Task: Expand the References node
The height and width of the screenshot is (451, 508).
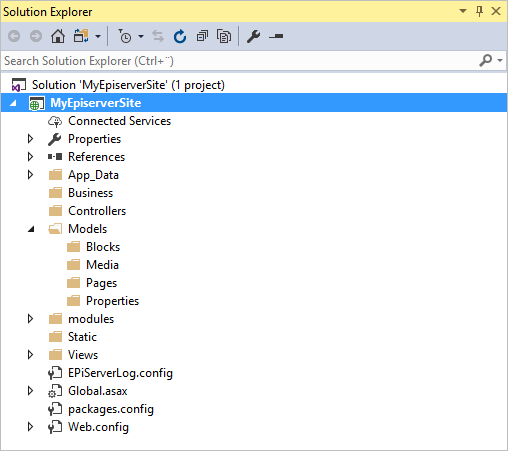Action: click(x=30, y=157)
